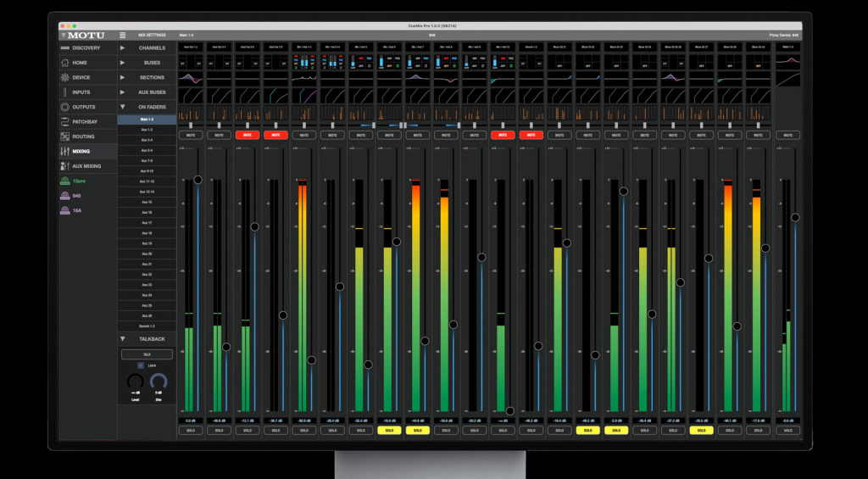
Task: Select Aux 3-4 in On Faders list
Action: click(x=147, y=140)
